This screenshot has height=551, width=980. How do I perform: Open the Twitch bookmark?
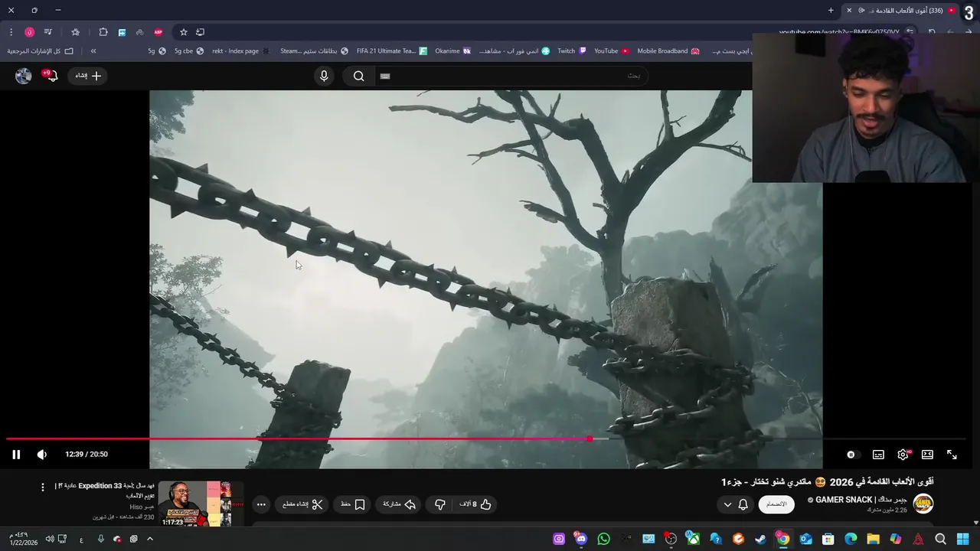coord(572,51)
